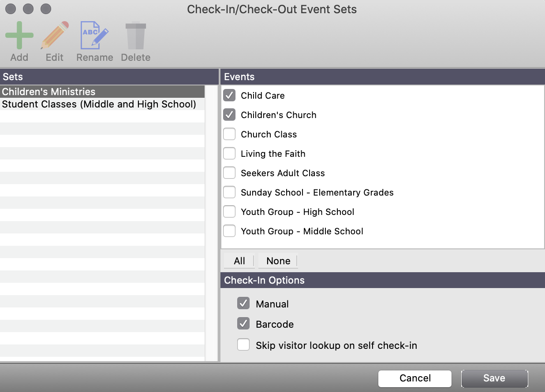The width and height of the screenshot is (545, 392).
Task: Check Youth Group - High School
Action: pos(229,211)
